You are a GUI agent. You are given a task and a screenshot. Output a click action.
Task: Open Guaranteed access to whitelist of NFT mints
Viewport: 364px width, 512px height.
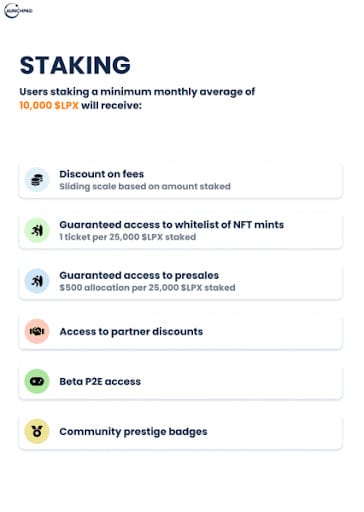click(181, 231)
